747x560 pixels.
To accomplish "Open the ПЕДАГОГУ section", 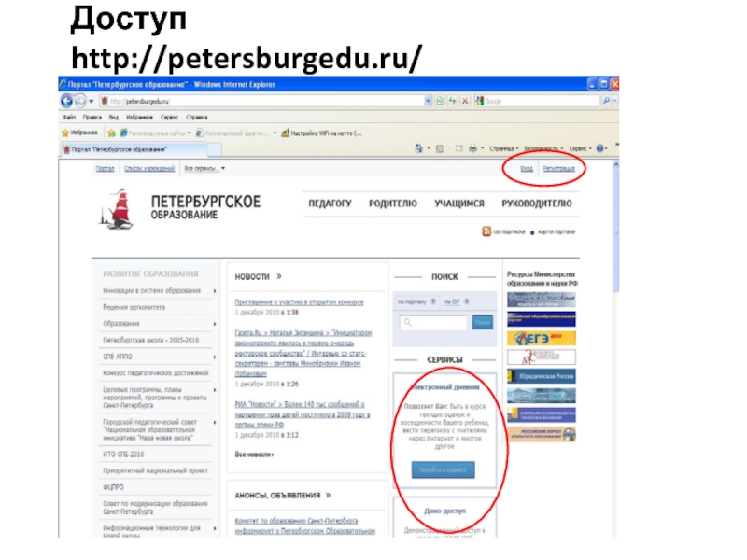I will pyautogui.click(x=330, y=203).
